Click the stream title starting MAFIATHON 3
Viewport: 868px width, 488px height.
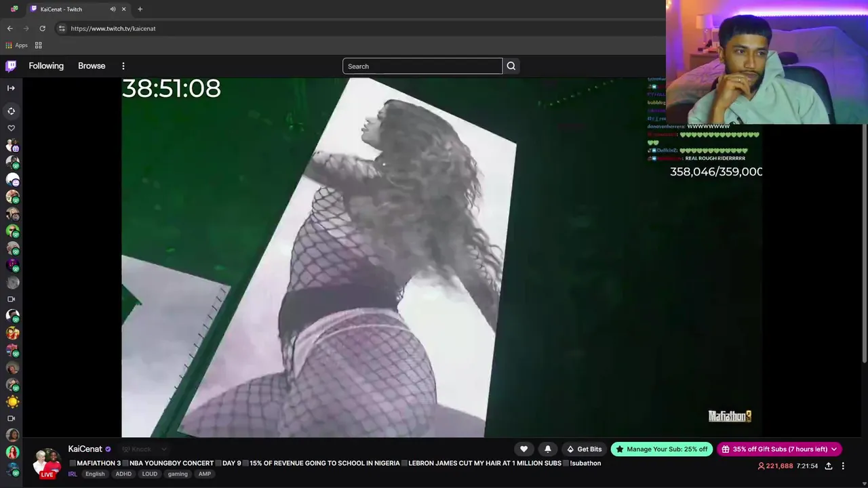point(335,464)
